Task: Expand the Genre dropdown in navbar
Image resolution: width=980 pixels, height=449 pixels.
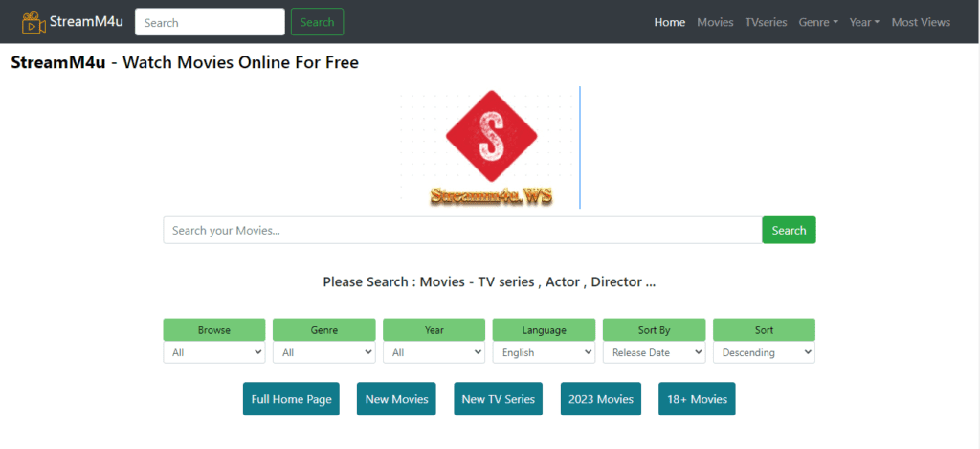Action: pos(818,22)
